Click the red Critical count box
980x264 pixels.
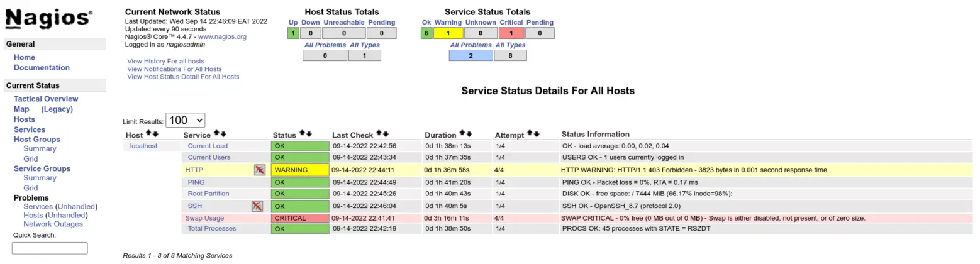[511, 33]
